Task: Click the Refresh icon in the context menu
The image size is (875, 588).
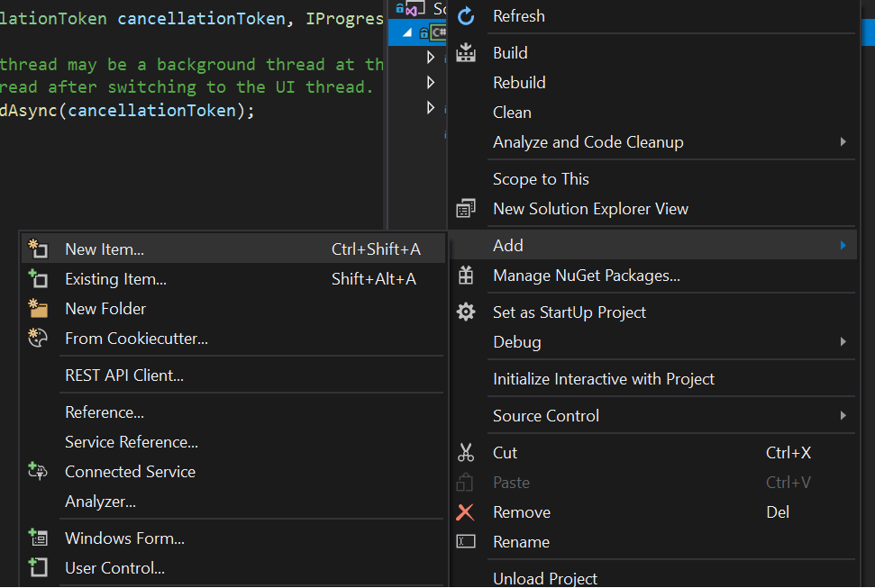Action: pyautogui.click(x=466, y=15)
